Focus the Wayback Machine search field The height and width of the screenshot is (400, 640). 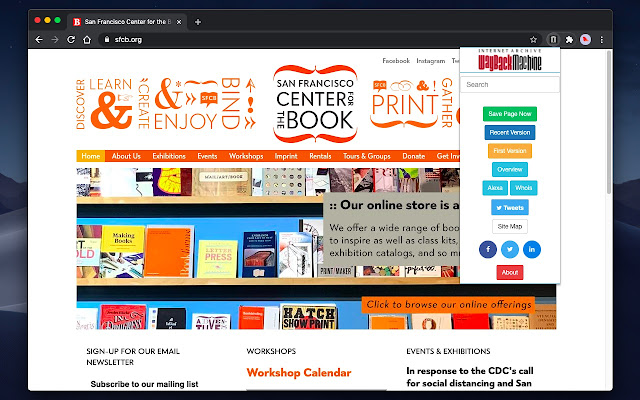tap(510, 84)
